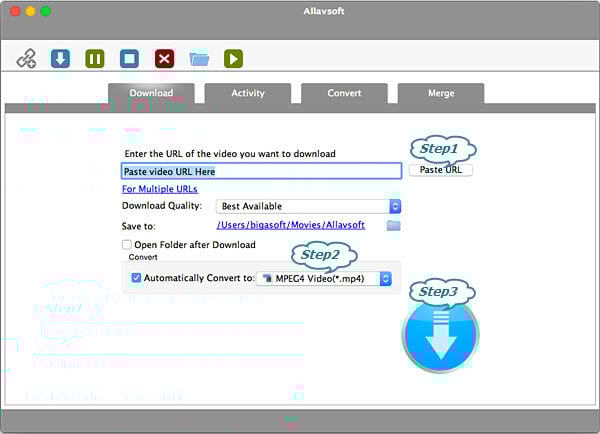This screenshot has width=600, height=434.
Task: Switch to the Activity tab
Action: (x=248, y=93)
